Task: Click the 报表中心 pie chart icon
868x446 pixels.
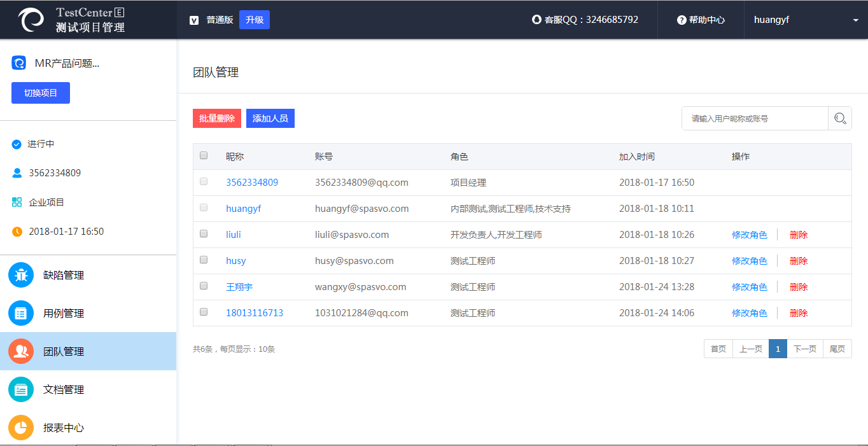Action: tap(21, 428)
